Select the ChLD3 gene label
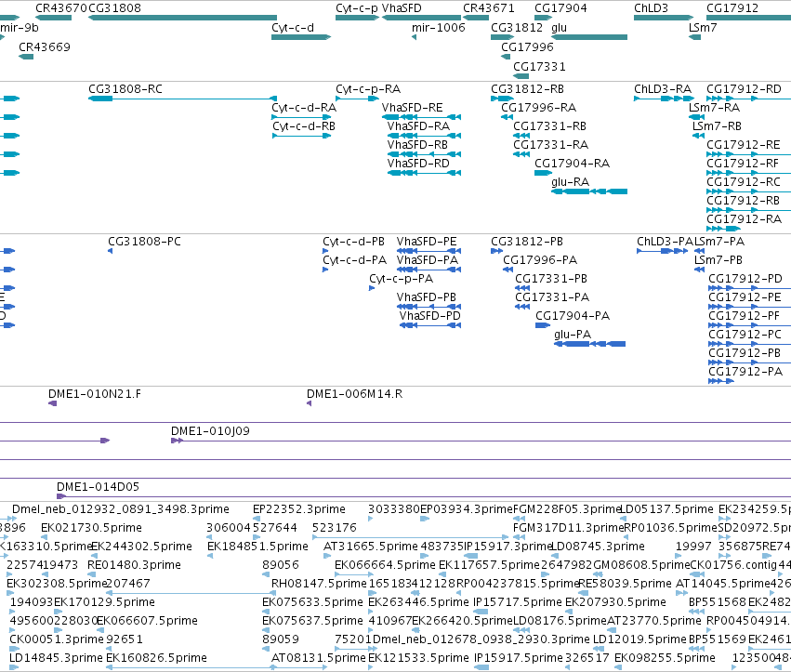Viewport: 791px width, 672px height. tap(651, 8)
